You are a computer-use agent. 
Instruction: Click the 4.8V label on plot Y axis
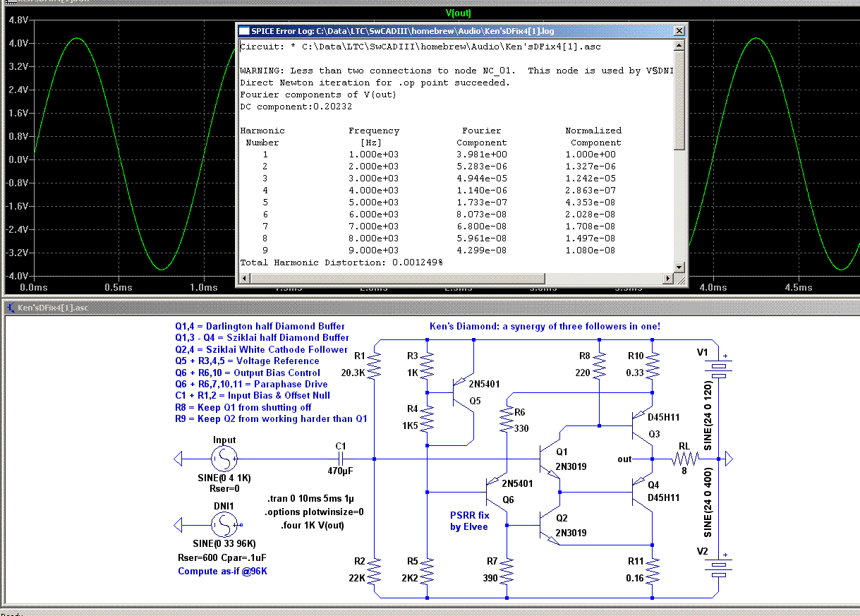[x=18, y=20]
